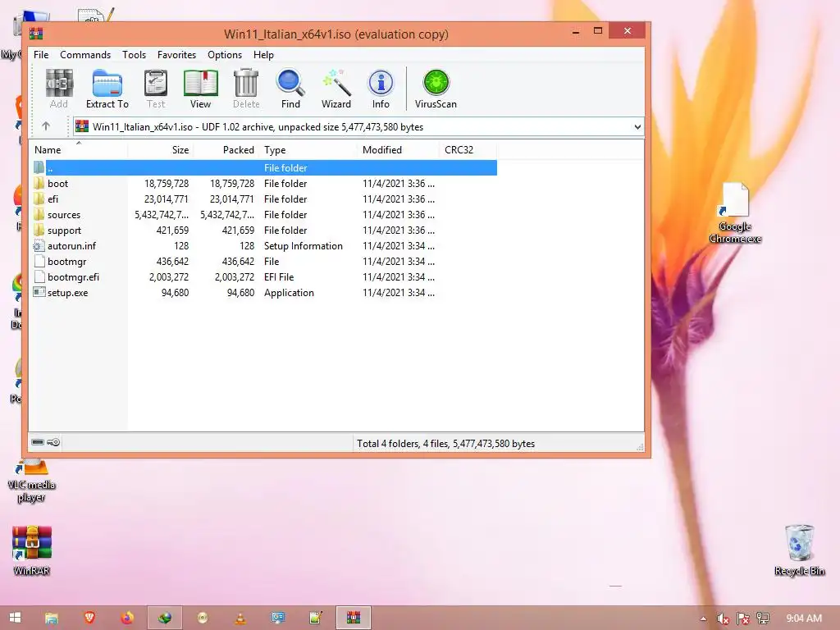This screenshot has height=630, width=840.
Task: Open the Options menu
Action: tap(225, 55)
